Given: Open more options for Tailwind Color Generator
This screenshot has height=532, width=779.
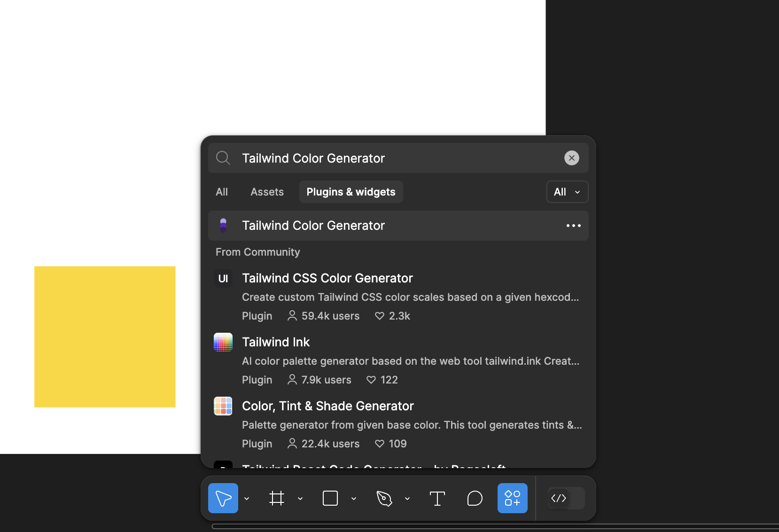Looking at the screenshot, I should (x=574, y=226).
